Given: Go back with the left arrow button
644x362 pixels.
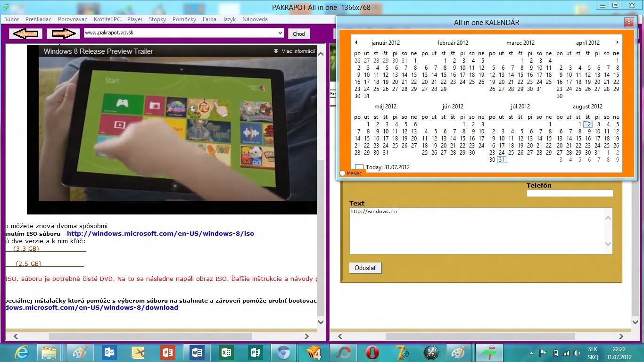Looking at the screenshot, I should pos(25,33).
